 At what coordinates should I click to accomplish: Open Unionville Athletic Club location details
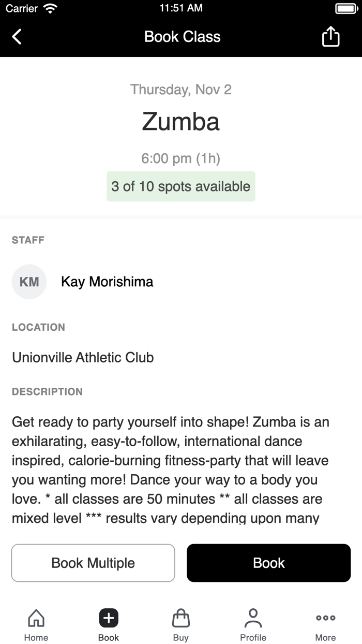pyautogui.click(x=83, y=357)
